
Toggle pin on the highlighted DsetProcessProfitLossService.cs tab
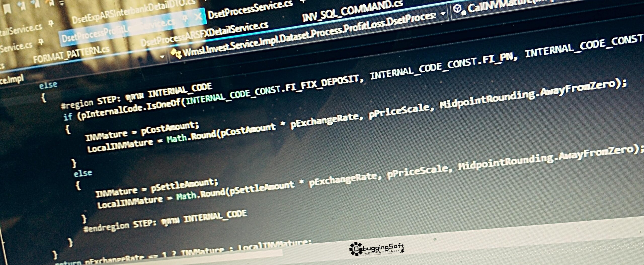pyautogui.click(x=185, y=18)
